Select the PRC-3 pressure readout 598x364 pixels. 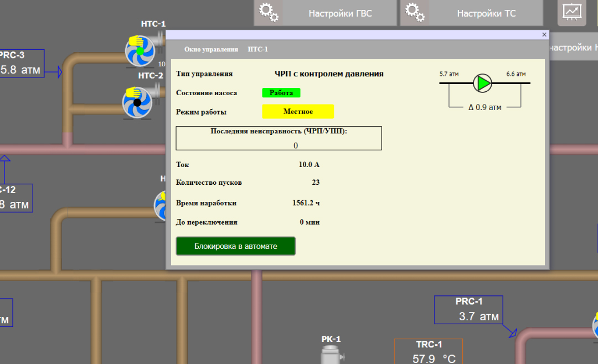(x=19, y=63)
